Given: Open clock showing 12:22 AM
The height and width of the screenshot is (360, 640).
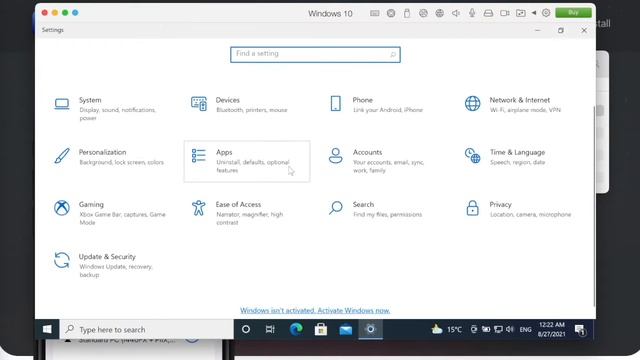Looking at the screenshot, I should pyautogui.click(x=551, y=329).
